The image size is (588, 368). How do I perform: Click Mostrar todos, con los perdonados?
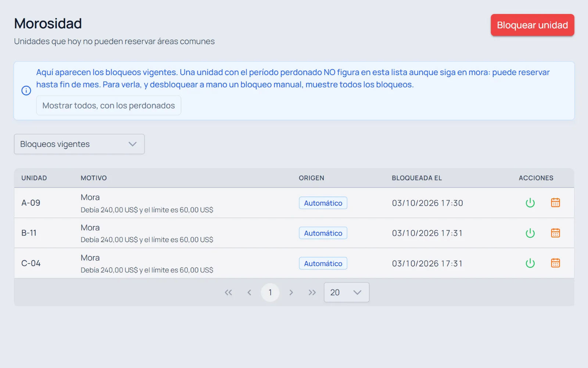(x=108, y=106)
